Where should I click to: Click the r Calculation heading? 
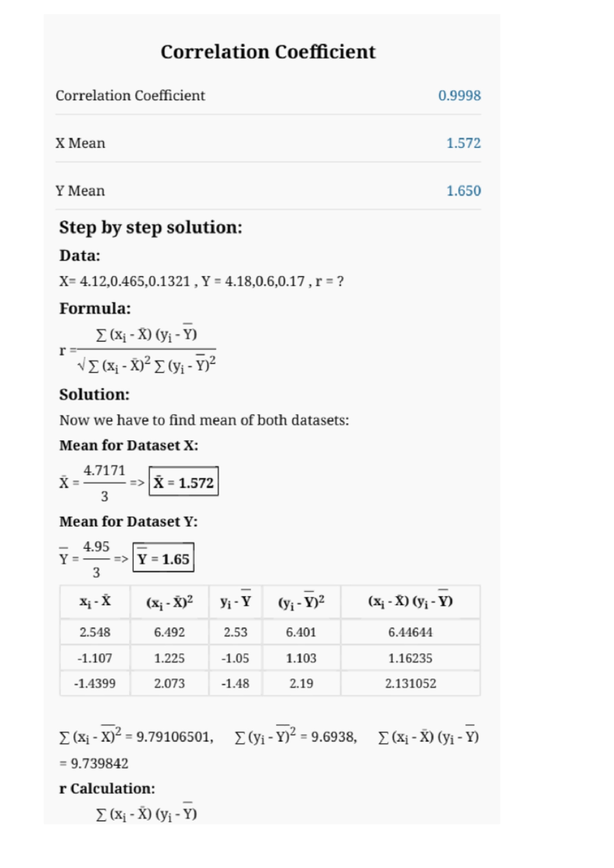(x=107, y=789)
